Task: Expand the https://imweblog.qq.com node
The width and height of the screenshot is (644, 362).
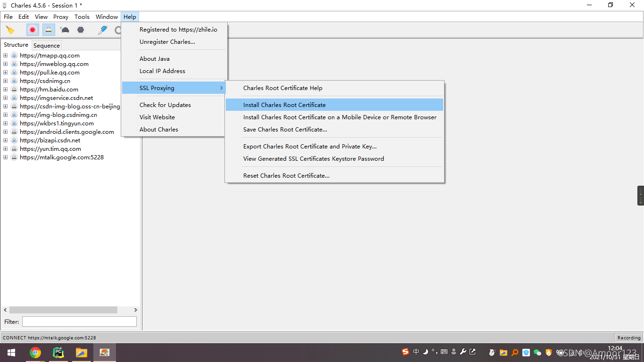Action: point(5,64)
